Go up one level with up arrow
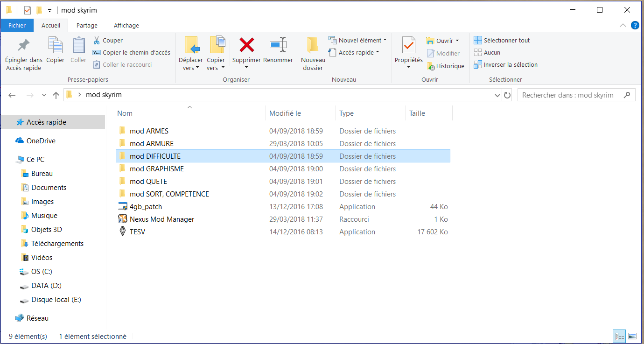 56,95
